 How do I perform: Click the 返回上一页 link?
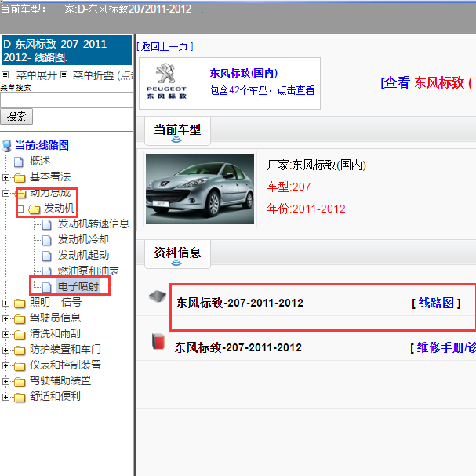click(165, 46)
